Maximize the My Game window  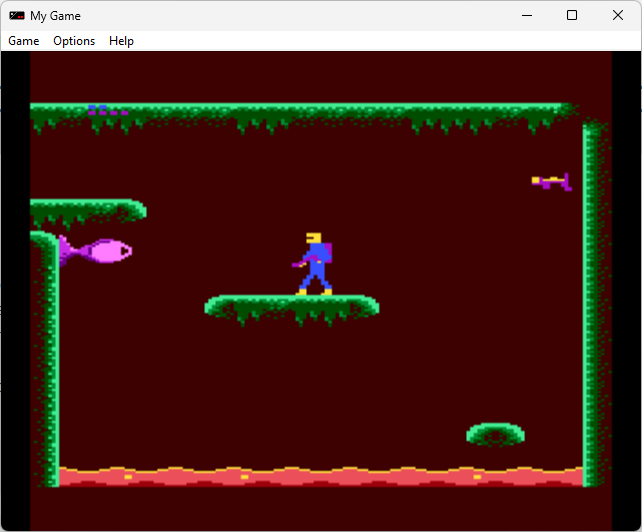[x=572, y=16]
